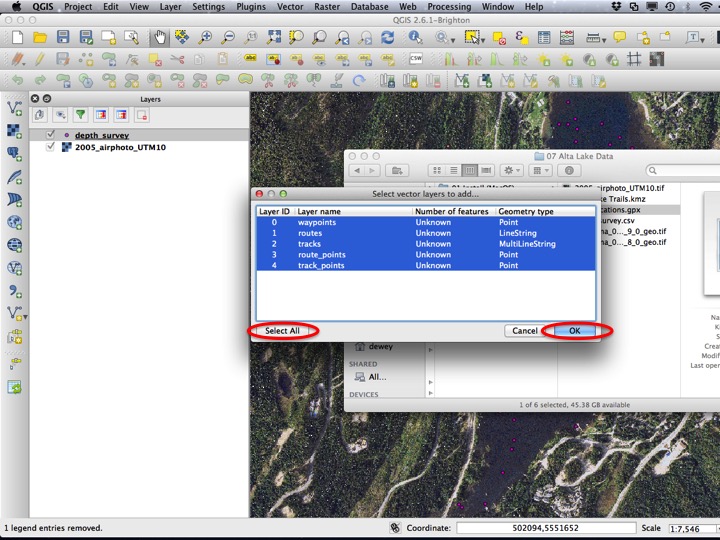Open the Apple menu
Image resolution: width=720 pixels, height=540 pixels.
point(16,6)
